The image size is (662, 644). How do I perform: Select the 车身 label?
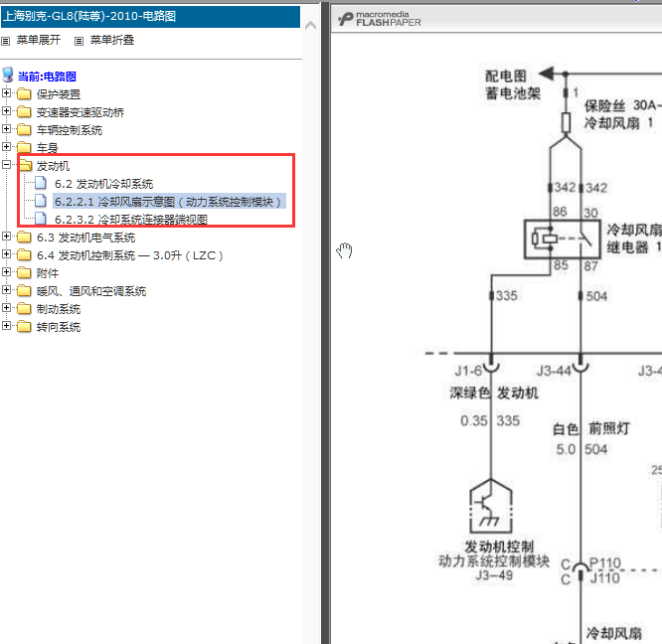(x=48, y=148)
